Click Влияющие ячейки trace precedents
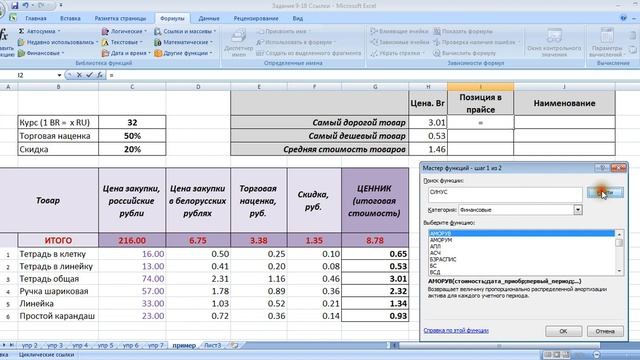This screenshot has width=640, height=360. point(400,31)
